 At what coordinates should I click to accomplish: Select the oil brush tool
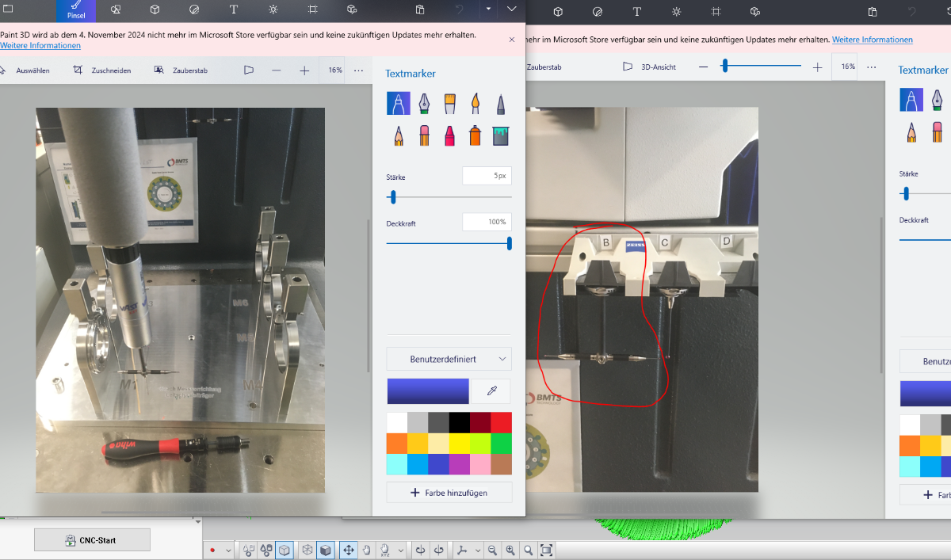(x=449, y=103)
